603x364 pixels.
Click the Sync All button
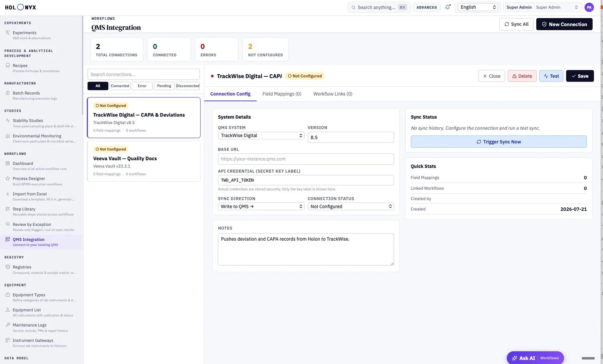click(x=517, y=24)
